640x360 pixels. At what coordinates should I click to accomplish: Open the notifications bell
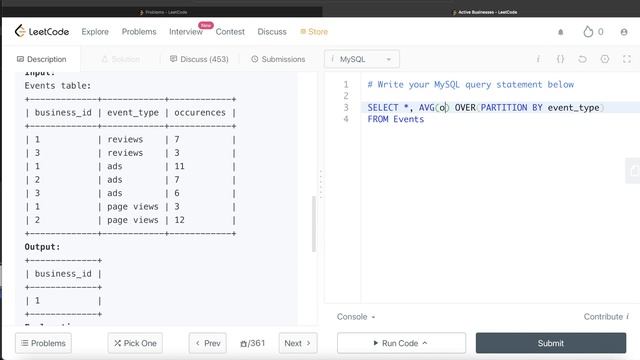(560, 32)
